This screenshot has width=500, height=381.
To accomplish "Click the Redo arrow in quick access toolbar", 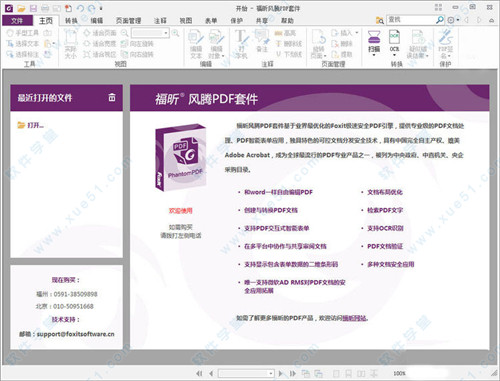I will [x=91, y=8].
